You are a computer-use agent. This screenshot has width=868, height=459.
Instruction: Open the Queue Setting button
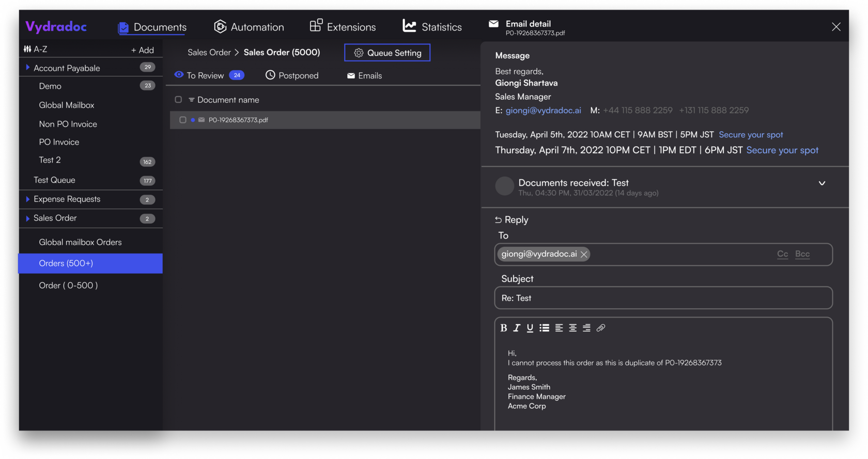(387, 53)
